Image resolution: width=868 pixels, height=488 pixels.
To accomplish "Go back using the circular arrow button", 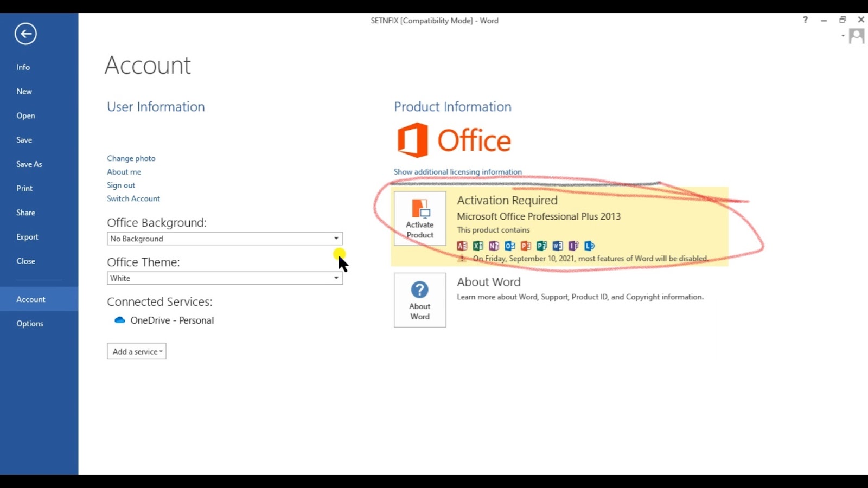I will pos(25,34).
